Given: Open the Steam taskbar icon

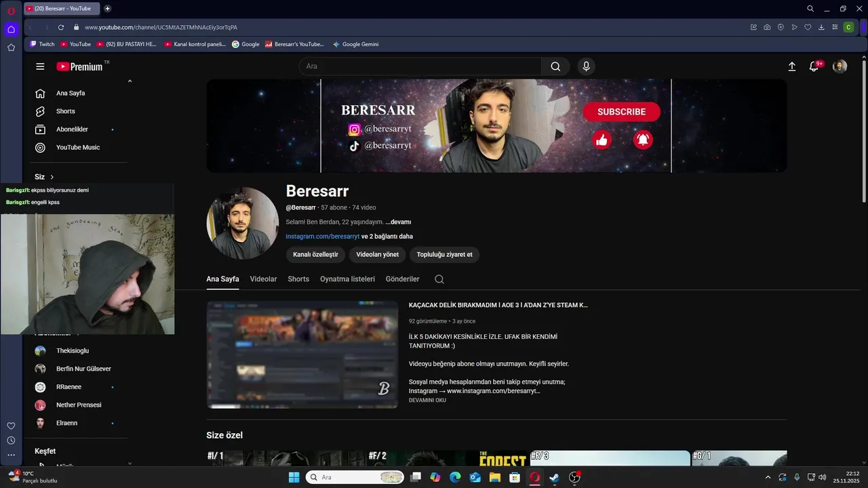Looking at the screenshot, I should 554,477.
